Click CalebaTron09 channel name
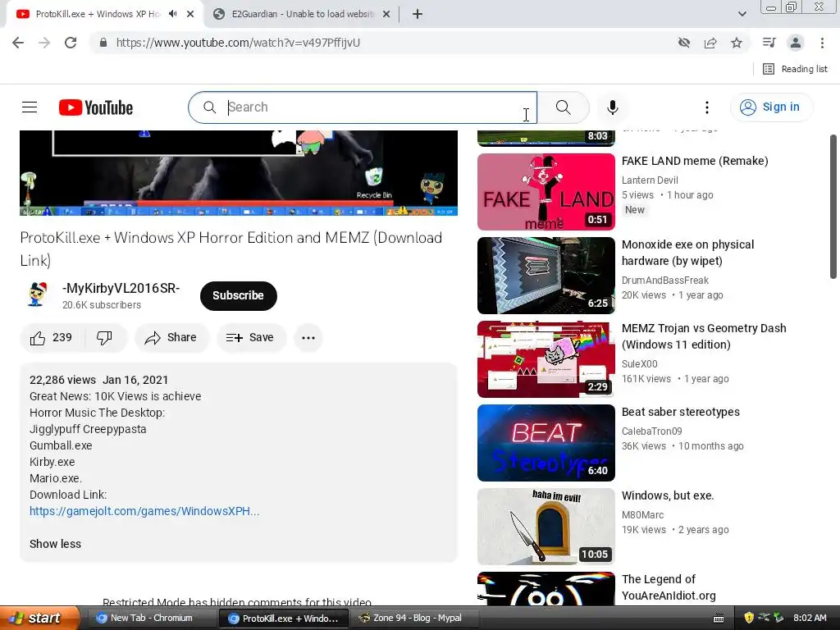Screen dimensions: 840x630 pyautogui.click(x=651, y=431)
